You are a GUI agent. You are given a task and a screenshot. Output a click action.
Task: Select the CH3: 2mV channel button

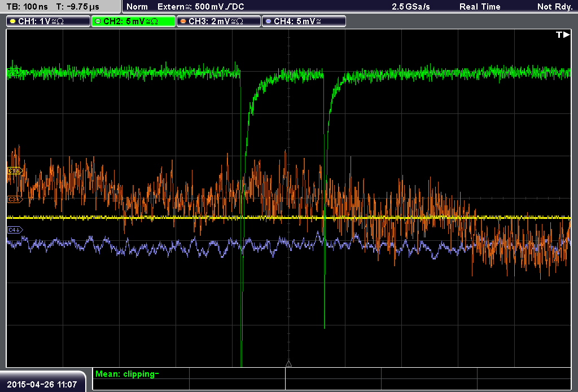(x=218, y=21)
